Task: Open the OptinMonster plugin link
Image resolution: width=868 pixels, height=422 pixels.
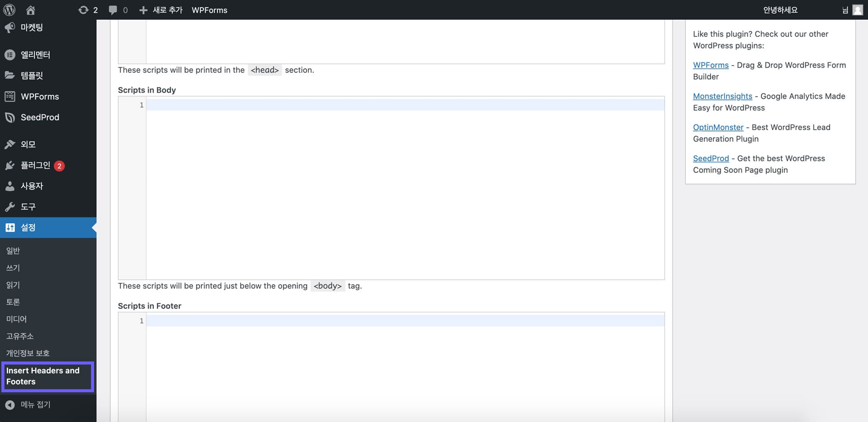Action: (718, 127)
